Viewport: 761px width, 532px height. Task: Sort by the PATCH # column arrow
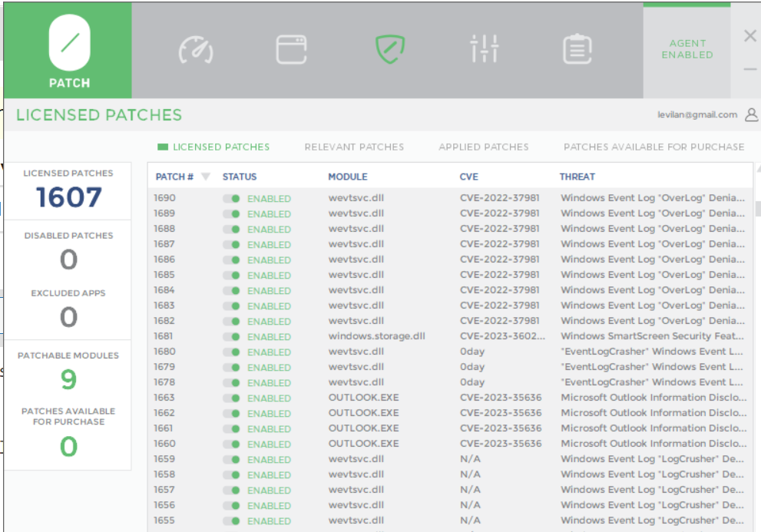[x=205, y=177]
